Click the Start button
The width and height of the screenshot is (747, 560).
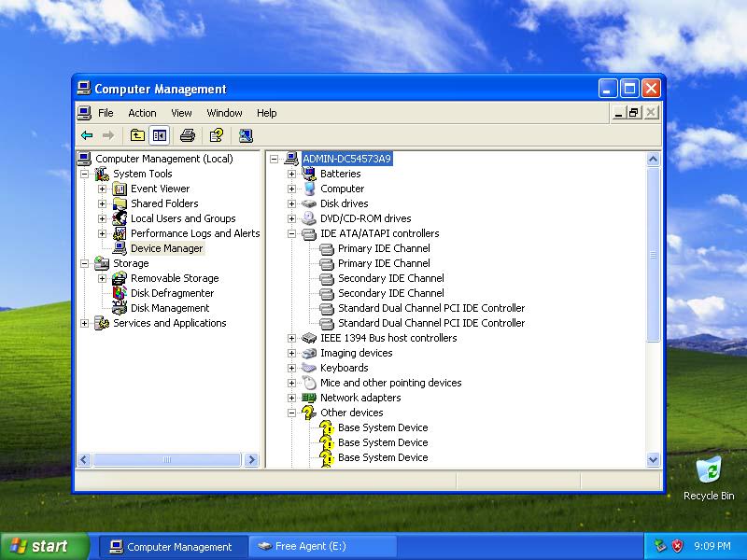[45, 546]
